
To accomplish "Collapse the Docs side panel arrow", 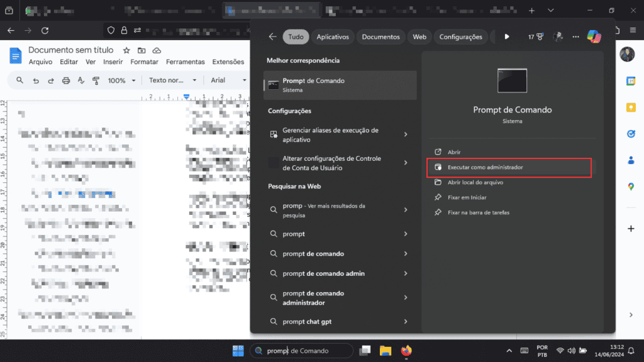I will [631, 315].
